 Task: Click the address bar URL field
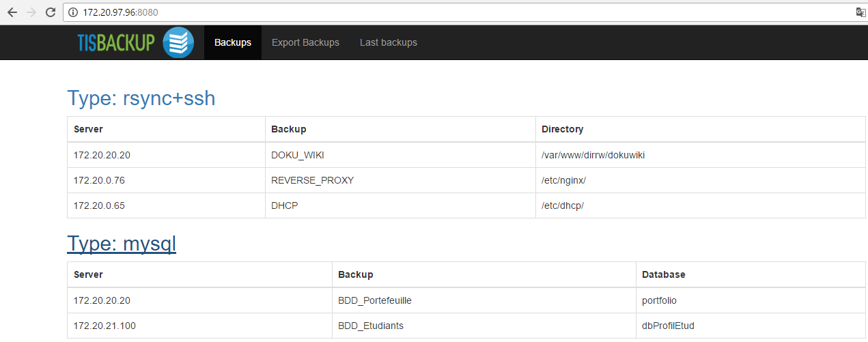click(x=410, y=12)
